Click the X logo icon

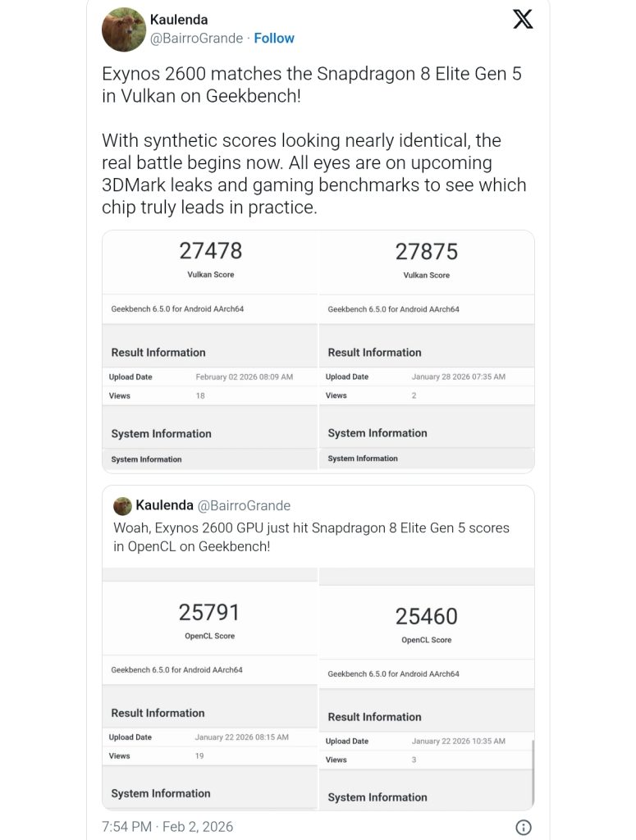tap(523, 21)
